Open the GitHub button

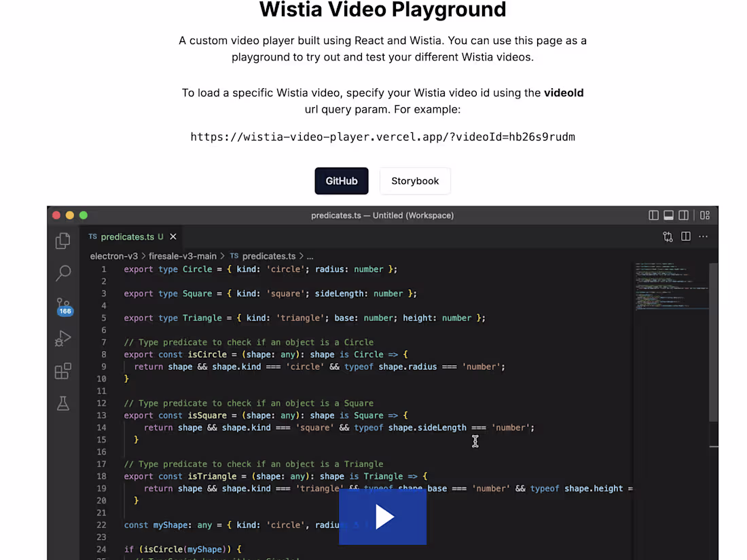click(342, 181)
